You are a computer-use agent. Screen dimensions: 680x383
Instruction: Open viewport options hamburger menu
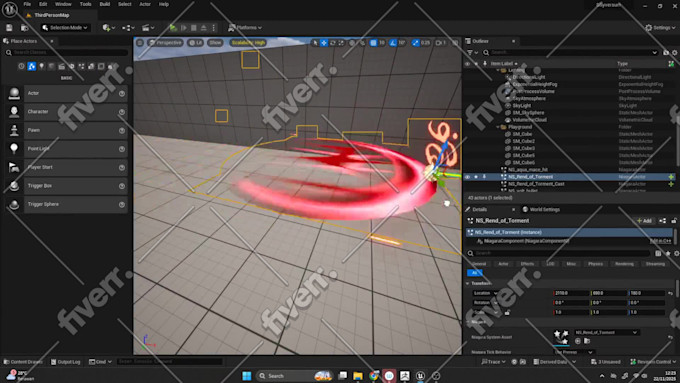click(140, 43)
